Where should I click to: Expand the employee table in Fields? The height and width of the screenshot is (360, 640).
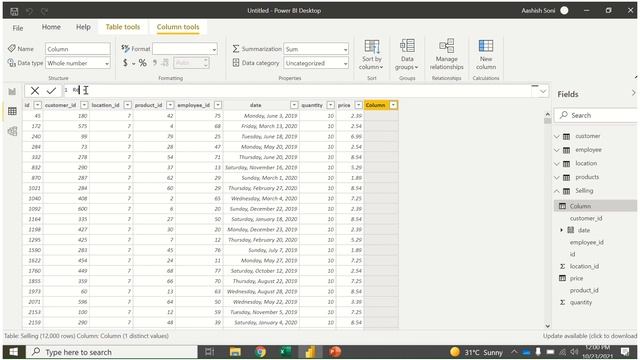coord(557,150)
